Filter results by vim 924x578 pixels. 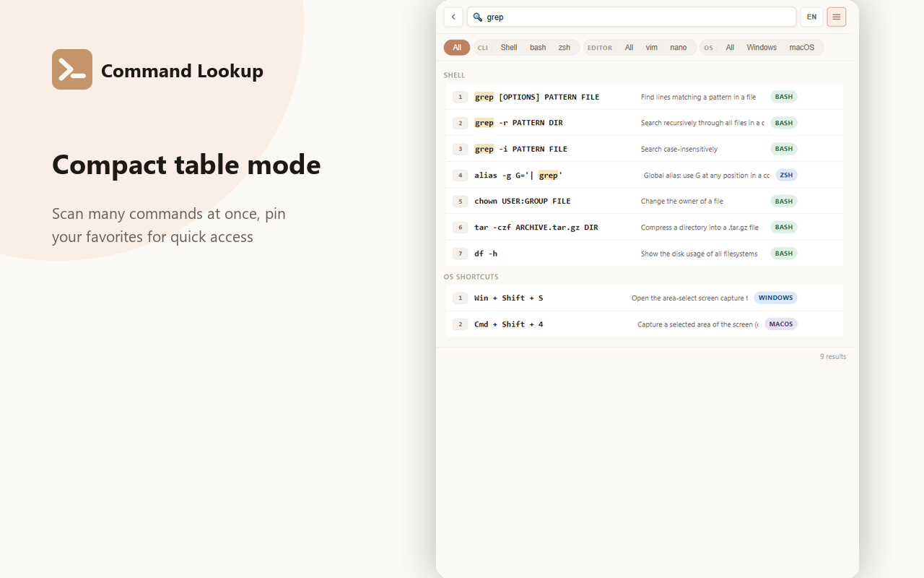652,48
